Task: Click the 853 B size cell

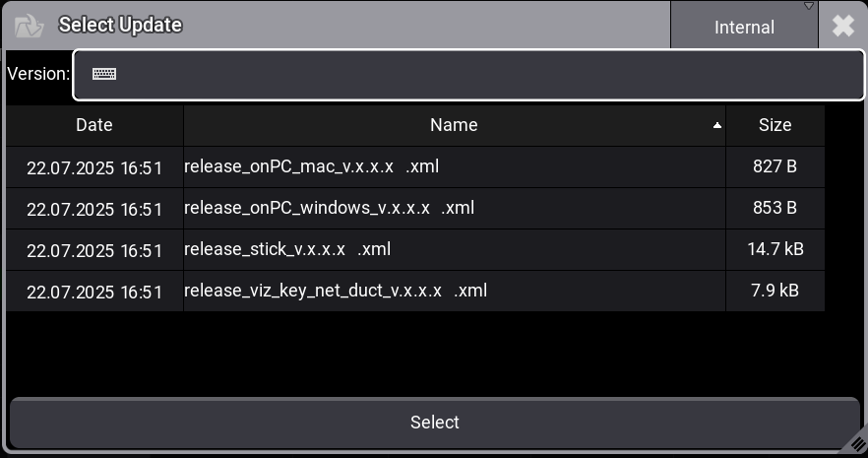Action: point(775,208)
